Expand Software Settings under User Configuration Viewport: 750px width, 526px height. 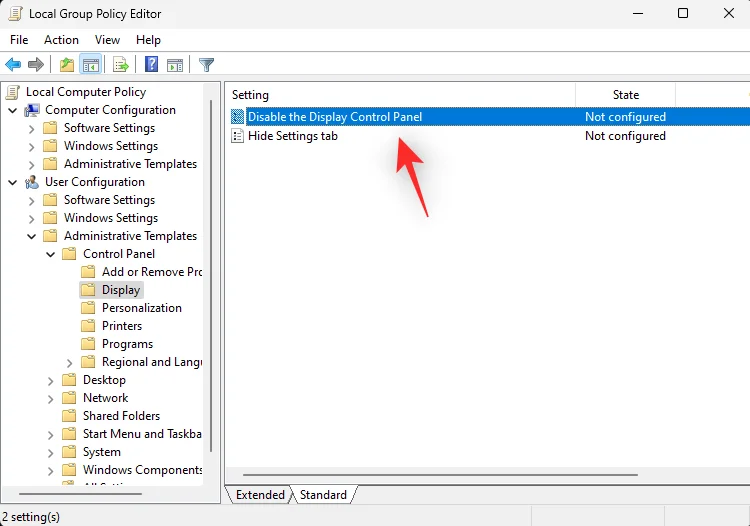tap(32, 201)
